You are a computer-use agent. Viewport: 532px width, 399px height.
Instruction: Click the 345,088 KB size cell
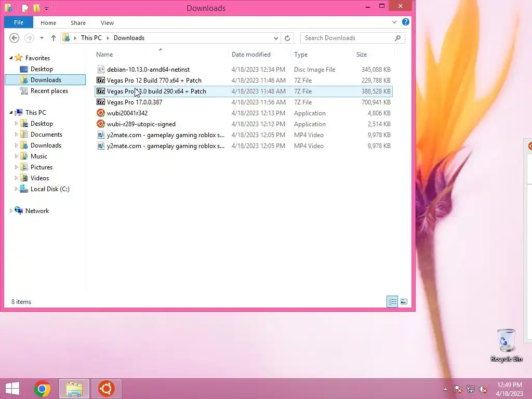376,69
